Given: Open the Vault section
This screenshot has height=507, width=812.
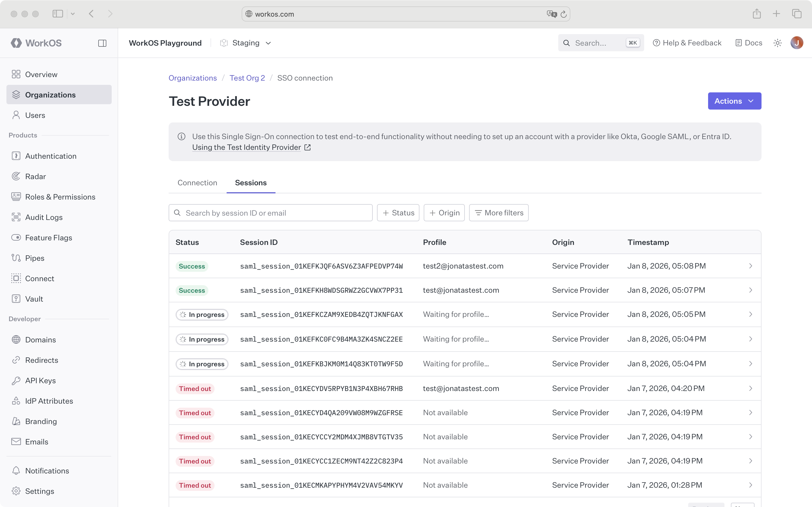Looking at the screenshot, I should pos(34,299).
